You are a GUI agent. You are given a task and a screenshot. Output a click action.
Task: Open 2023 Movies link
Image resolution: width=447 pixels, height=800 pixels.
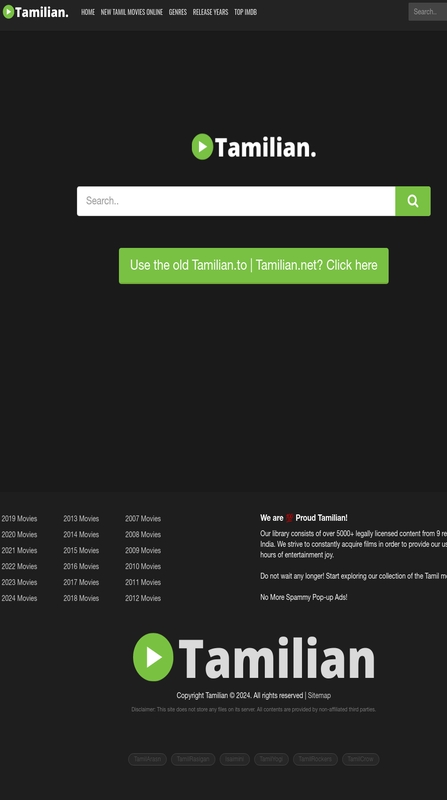(x=19, y=582)
